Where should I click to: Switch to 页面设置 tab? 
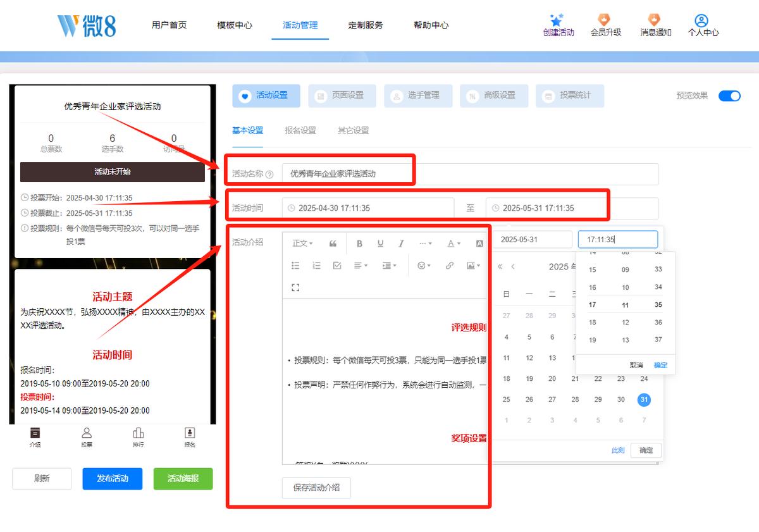(x=342, y=96)
